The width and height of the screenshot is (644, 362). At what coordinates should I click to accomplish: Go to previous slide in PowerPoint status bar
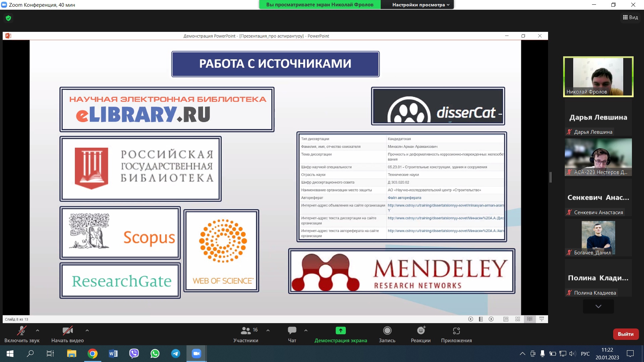(471, 319)
